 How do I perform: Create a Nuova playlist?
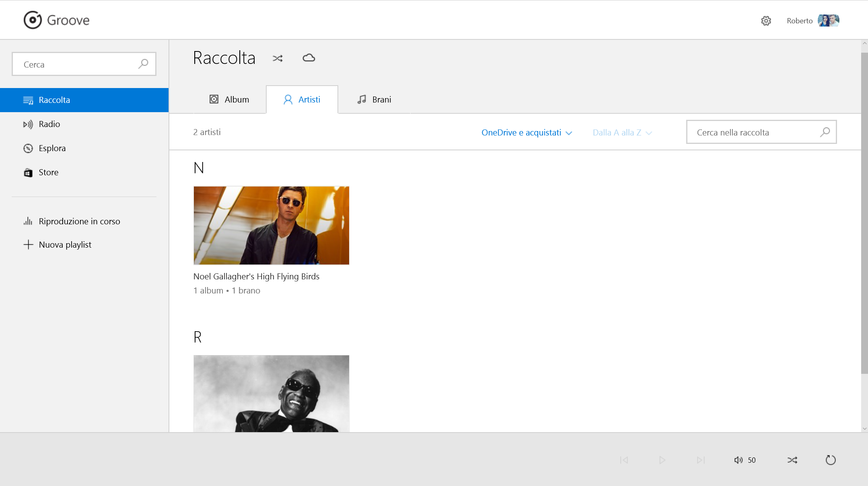click(84, 244)
